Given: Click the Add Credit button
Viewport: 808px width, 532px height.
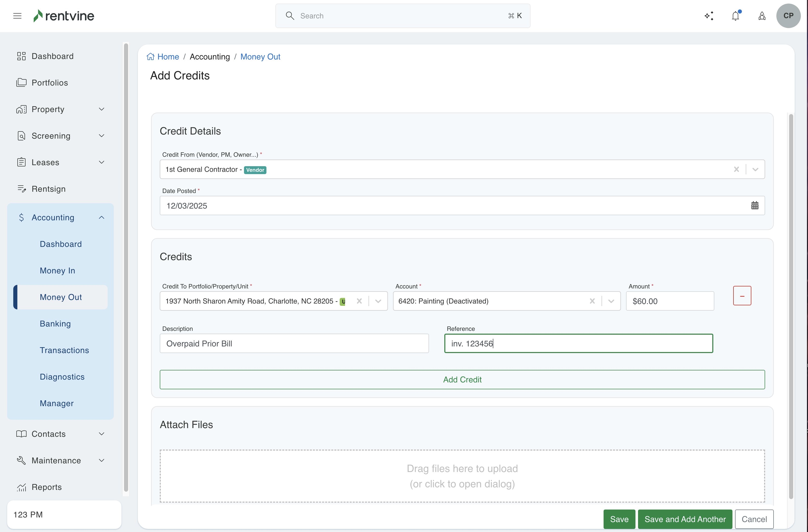Looking at the screenshot, I should pyautogui.click(x=462, y=379).
